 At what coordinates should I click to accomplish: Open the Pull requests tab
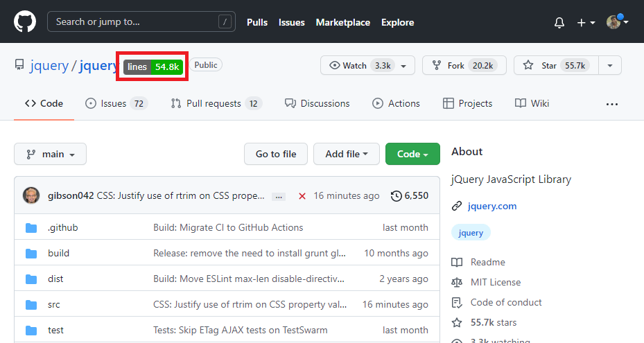pos(216,103)
